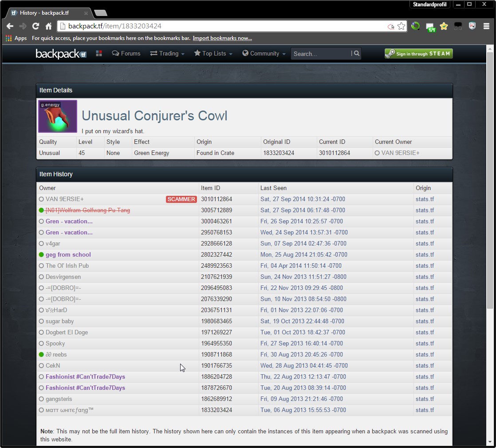The width and height of the screenshot is (496, 448).
Task: Click the popup blocked icon in address bar
Action: 391,27
